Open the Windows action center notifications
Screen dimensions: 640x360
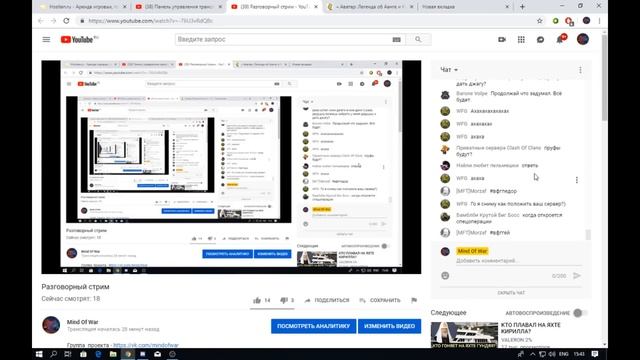tap(595, 354)
